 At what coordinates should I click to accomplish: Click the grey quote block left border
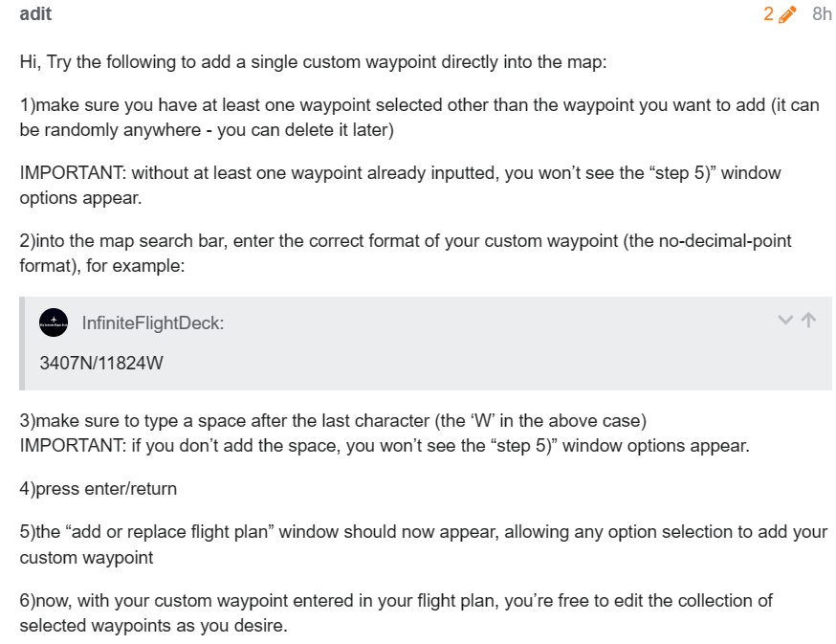pos(22,344)
